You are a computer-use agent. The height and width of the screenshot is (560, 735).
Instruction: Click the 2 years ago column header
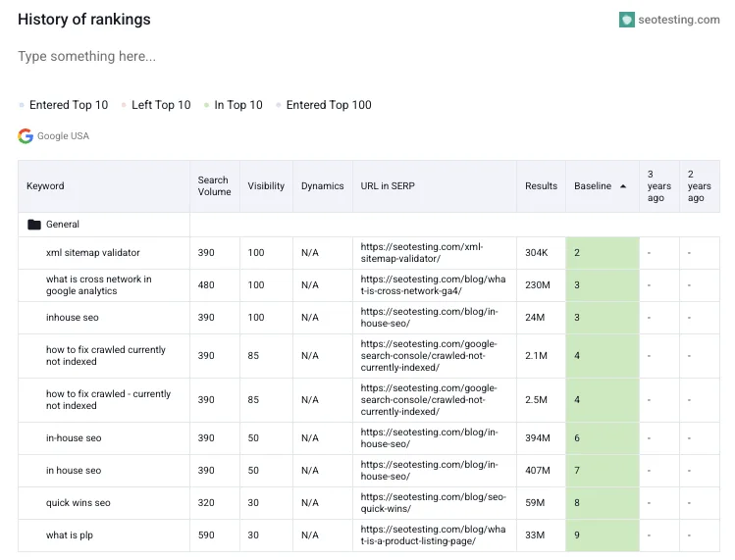[x=699, y=186]
